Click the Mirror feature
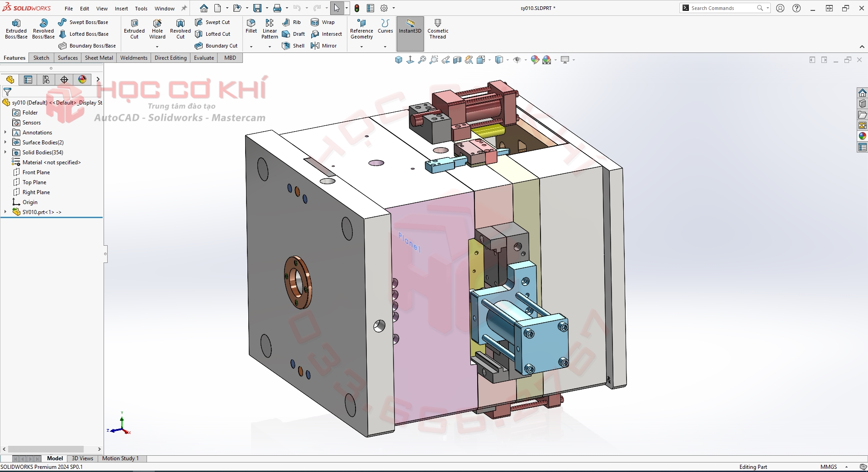868x472 pixels. (324, 46)
